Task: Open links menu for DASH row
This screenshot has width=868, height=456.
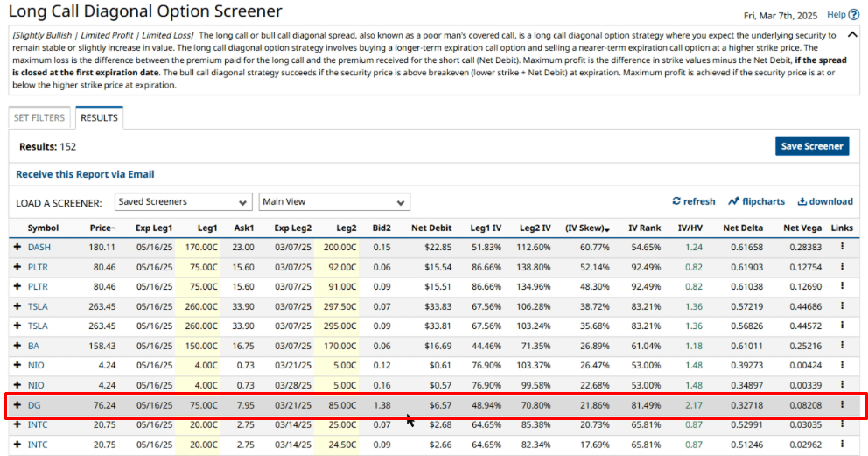Action: (842, 248)
